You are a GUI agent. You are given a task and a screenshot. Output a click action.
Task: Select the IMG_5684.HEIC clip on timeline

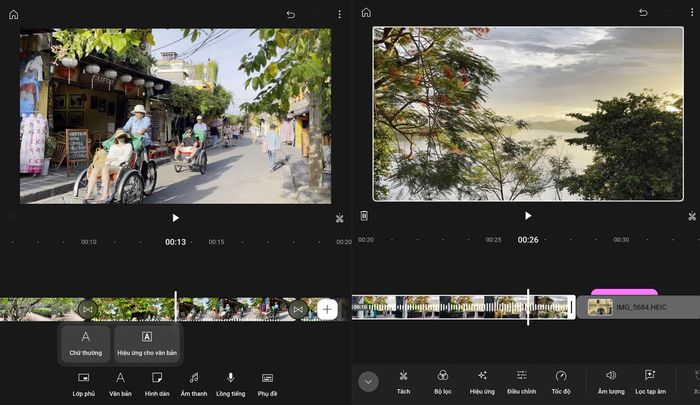tap(638, 307)
